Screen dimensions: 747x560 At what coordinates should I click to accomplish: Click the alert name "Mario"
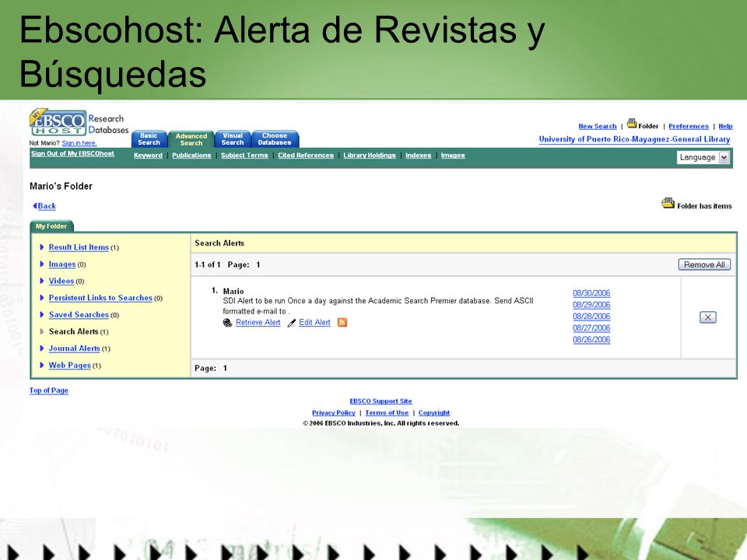point(233,291)
